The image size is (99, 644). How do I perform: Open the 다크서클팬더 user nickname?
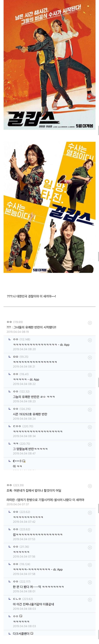(21, 633)
